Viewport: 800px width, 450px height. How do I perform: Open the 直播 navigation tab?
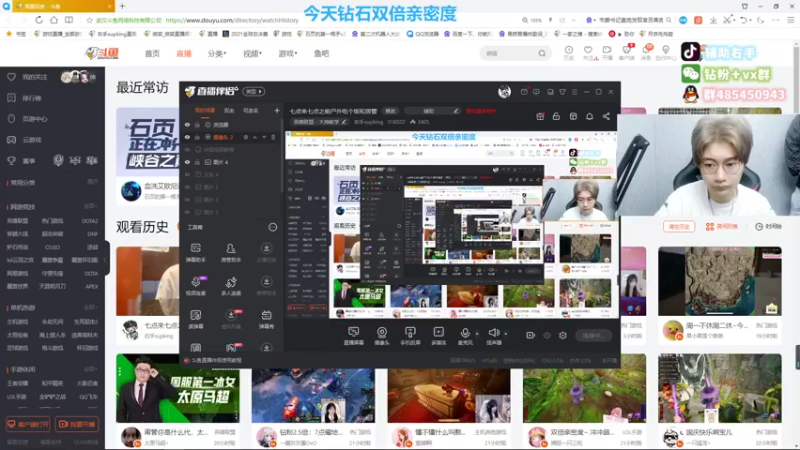tap(184, 53)
